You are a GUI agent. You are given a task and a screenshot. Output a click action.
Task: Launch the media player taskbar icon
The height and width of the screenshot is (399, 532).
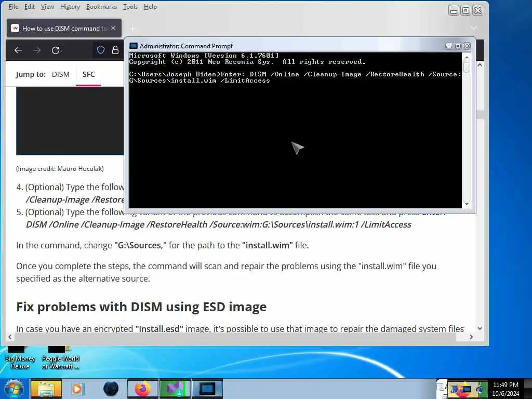coord(77,389)
